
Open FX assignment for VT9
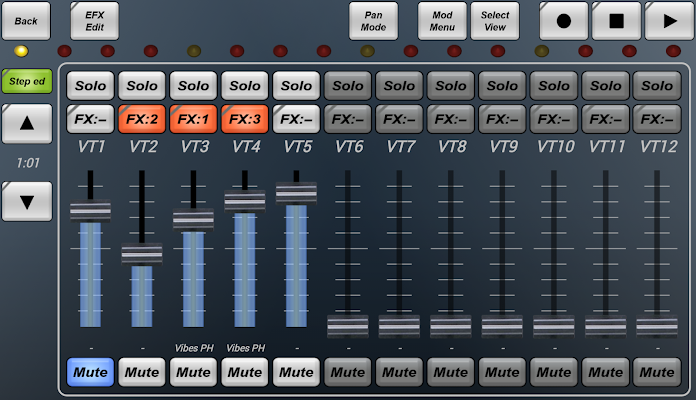502,119
